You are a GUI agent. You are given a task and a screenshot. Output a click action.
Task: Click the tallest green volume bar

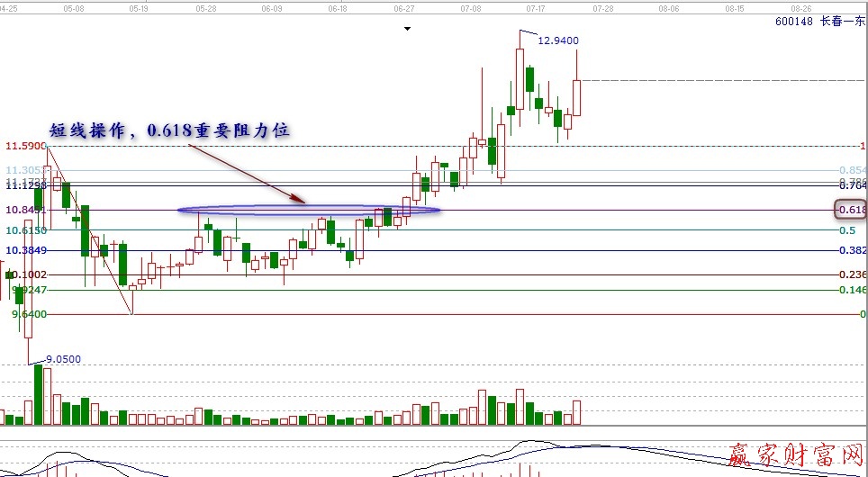pyautogui.click(x=39, y=394)
